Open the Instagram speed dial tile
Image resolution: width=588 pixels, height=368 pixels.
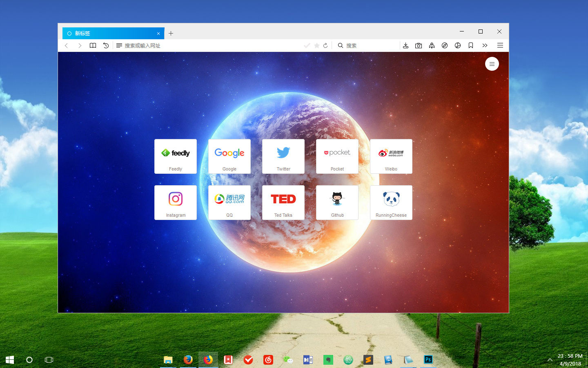pos(176,203)
